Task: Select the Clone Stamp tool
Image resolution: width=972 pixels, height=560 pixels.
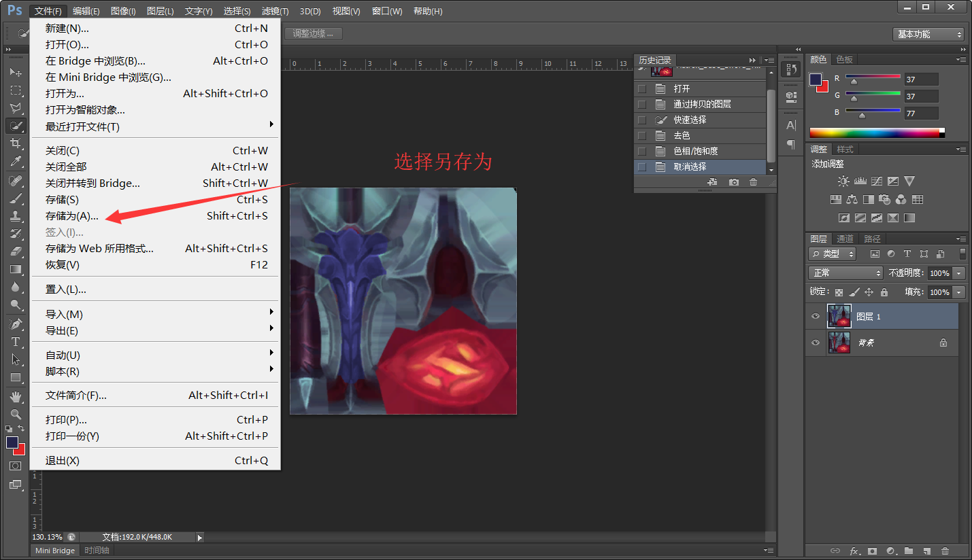Action: [16, 216]
